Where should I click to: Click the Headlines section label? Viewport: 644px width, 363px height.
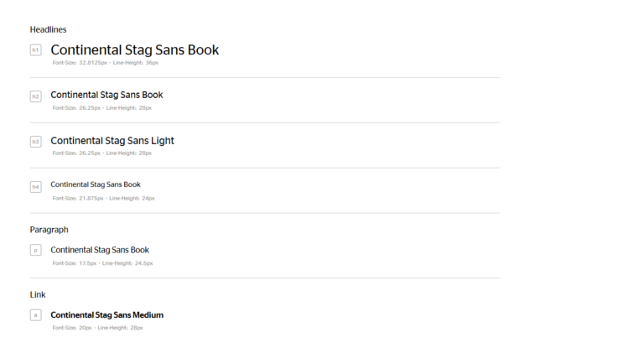[x=48, y=29]
